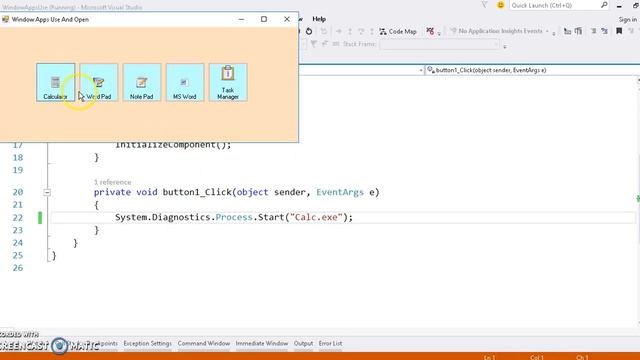
Task: Click the Quick Launch magnifier icon
Action: [604, 5]
